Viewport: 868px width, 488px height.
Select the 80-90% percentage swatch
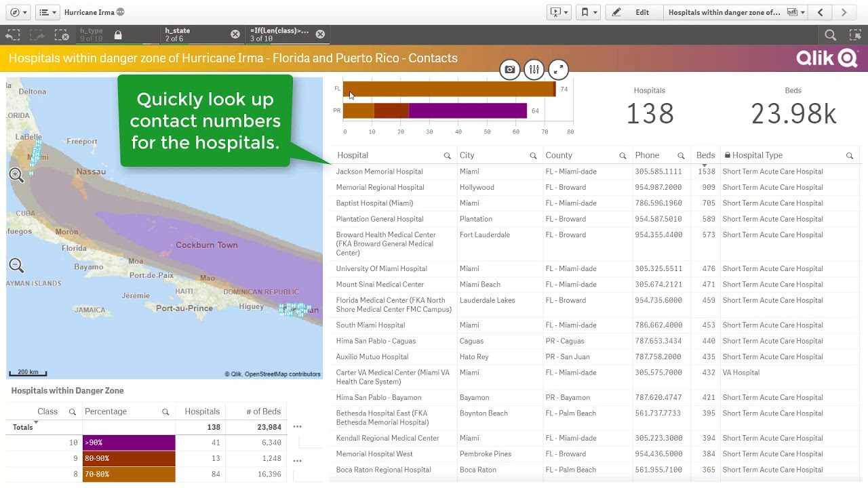pyautogui.click(x=129, y=459)
